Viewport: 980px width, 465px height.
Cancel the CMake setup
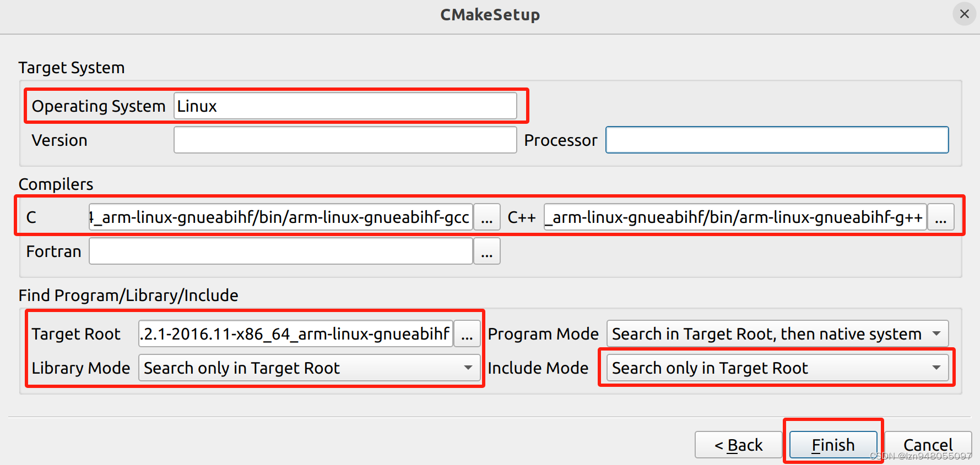coord(928,445)
